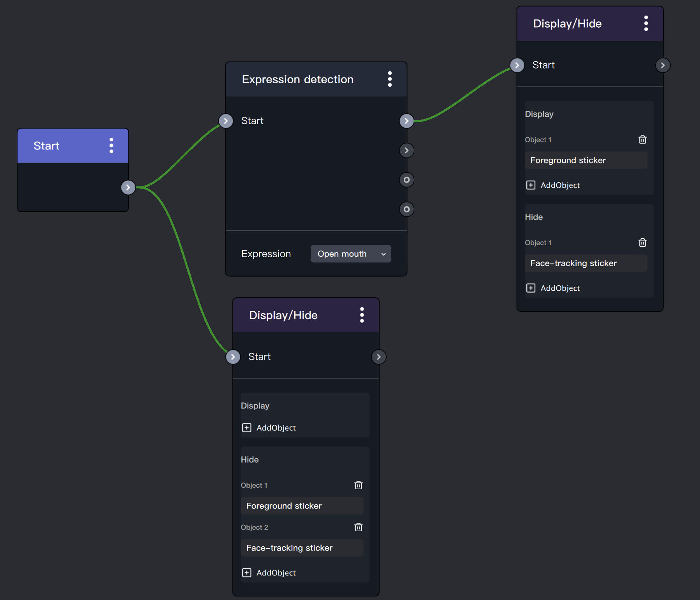Click Expression detection Start input port
This screenshot has height=600, width=700.
coord(226,121)
